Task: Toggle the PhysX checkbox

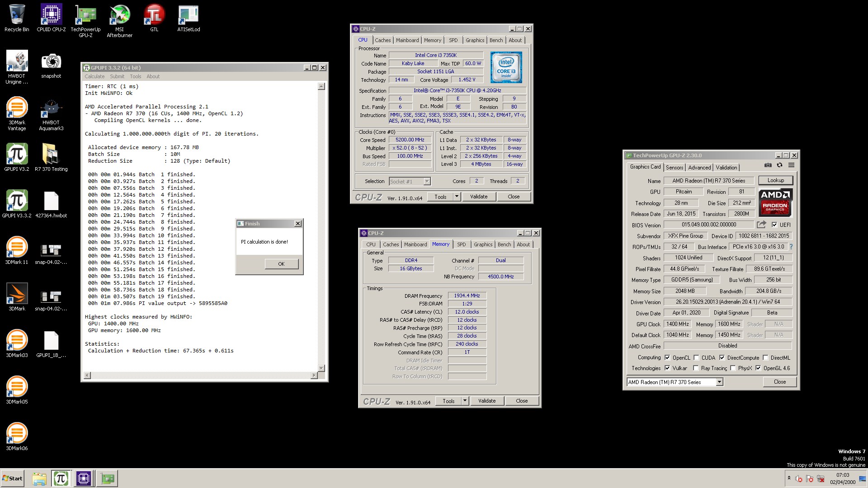Action: (x=733, y=368)
